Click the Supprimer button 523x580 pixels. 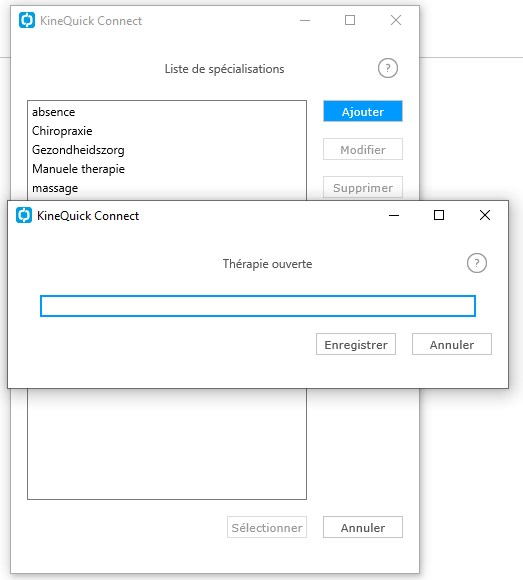(x=363, y=188)
